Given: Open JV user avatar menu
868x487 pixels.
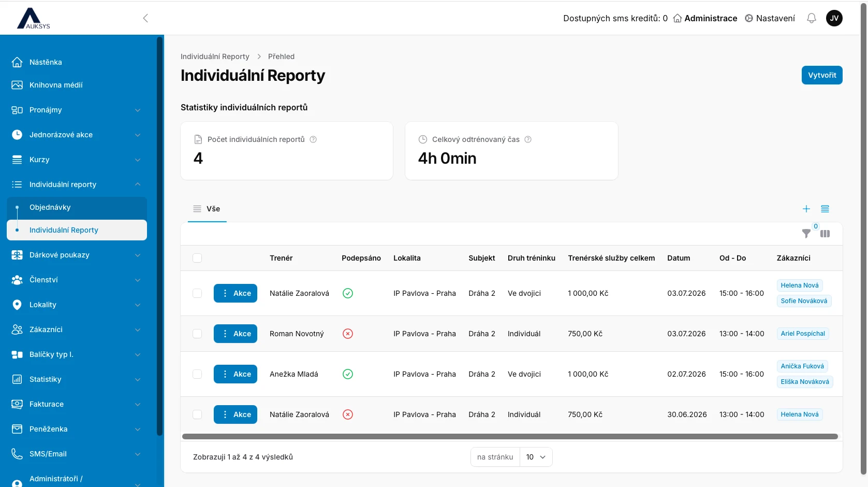Looking at the screenshot, I should point(834,18).
